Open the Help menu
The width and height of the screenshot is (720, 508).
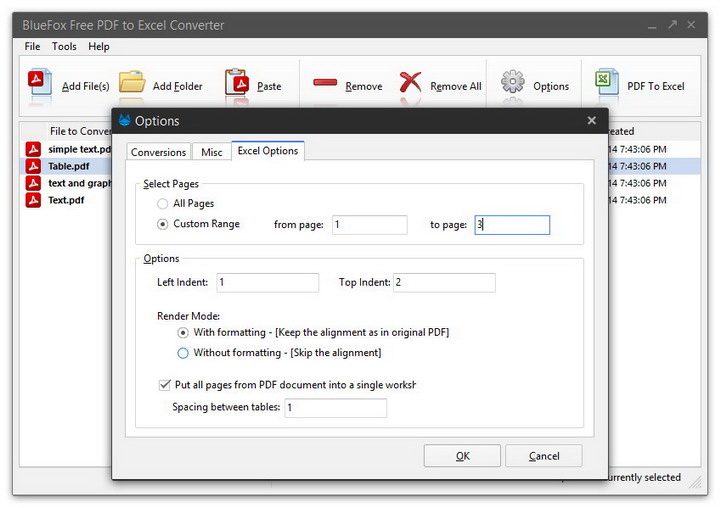[x=99, y=46]
